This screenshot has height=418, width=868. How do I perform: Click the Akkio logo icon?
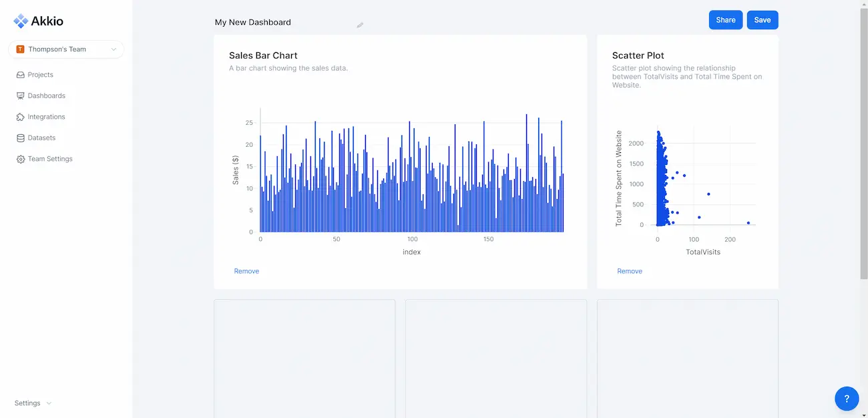21,21
